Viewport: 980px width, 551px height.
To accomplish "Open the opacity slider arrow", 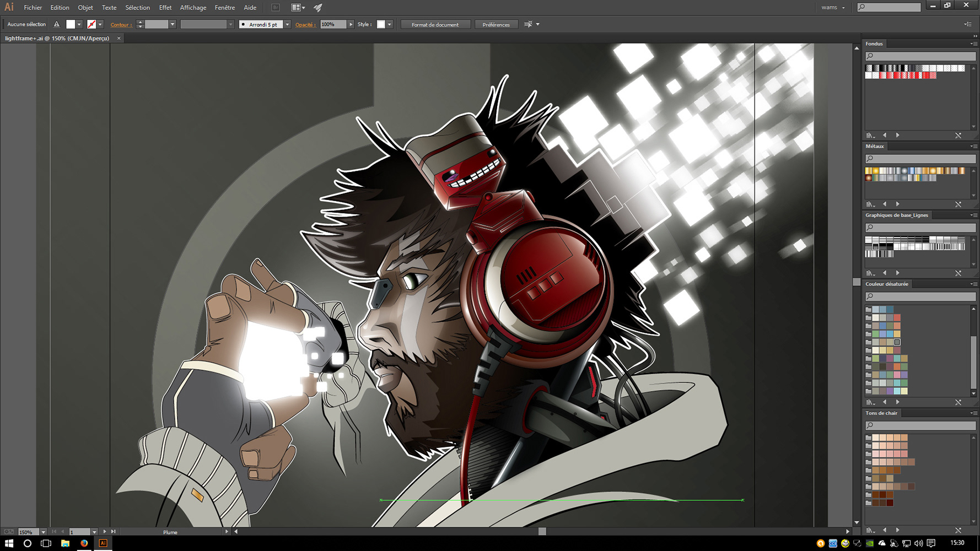I will (x=351, y=24).
